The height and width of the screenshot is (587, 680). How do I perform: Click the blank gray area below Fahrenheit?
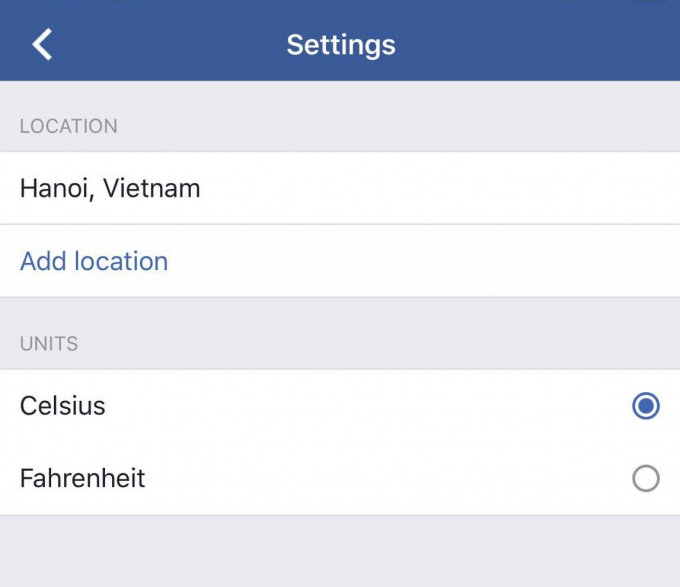coord(340,550)
